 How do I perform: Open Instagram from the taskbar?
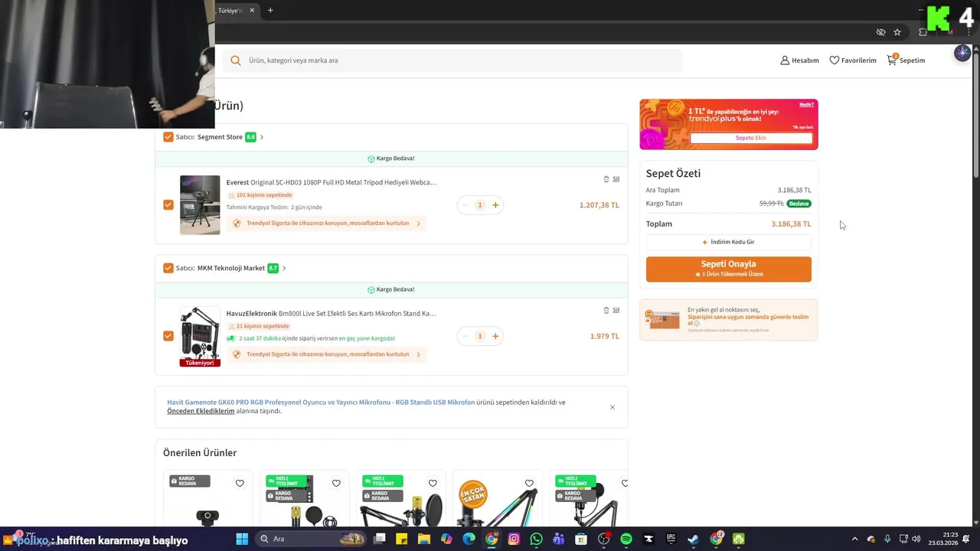[x=514, y=539]
